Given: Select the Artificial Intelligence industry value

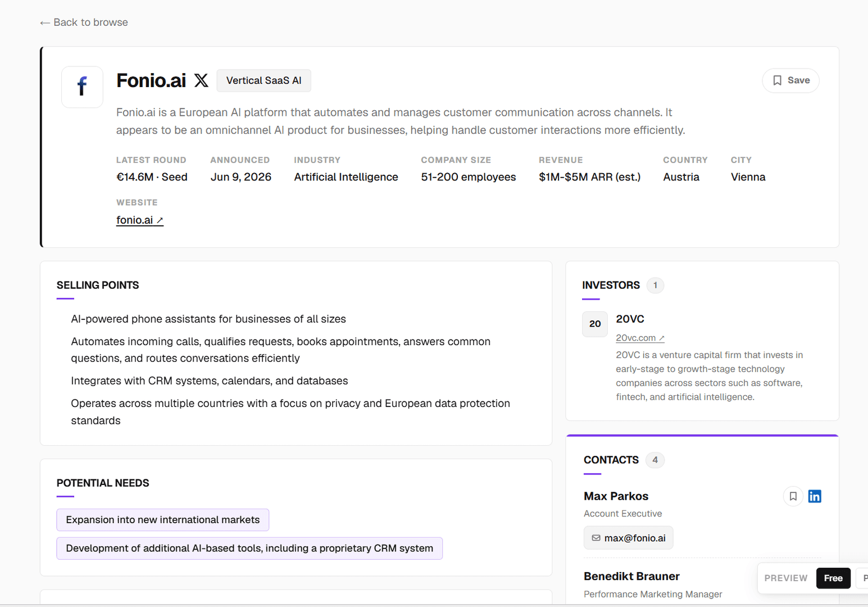Looking at the screenshot, I should pyautogui.click(x=346, y=177).
